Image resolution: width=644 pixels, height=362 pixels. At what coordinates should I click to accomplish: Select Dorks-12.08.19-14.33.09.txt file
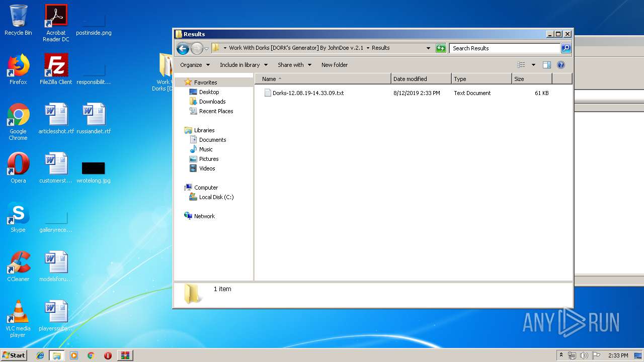308,93
